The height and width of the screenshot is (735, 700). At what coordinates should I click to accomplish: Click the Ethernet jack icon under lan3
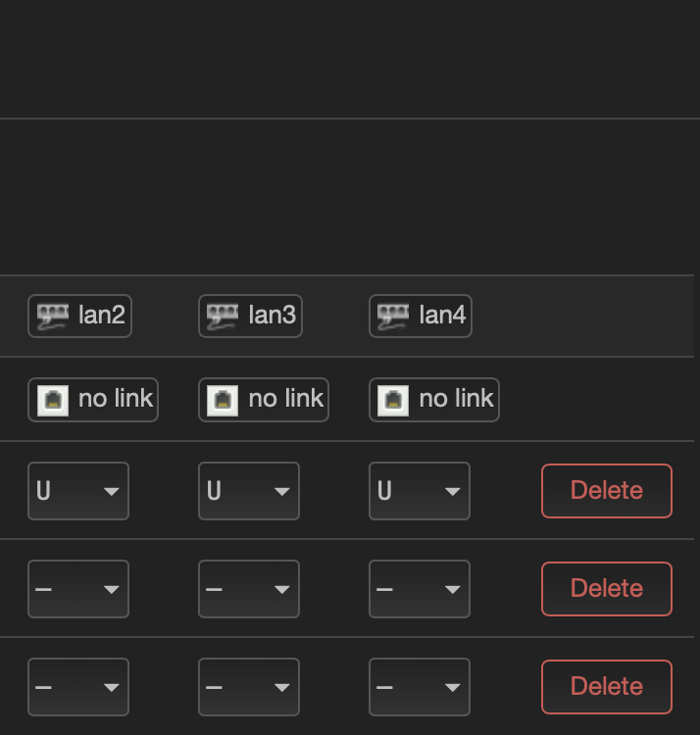(x=223, y=400)
